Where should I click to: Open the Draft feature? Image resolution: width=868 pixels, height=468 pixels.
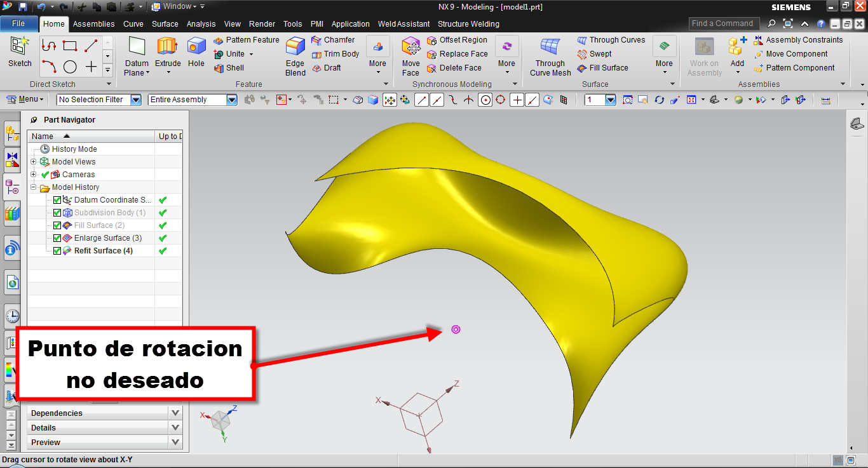click(327, 68)
